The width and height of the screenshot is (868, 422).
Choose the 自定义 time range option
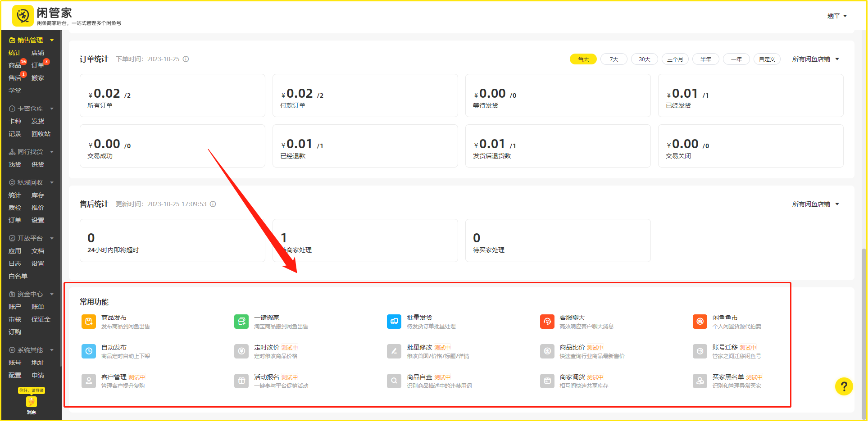click(767, 59)
